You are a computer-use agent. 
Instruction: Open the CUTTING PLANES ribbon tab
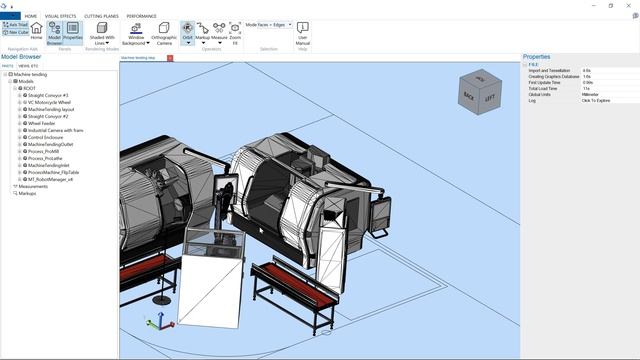[101, 16]
